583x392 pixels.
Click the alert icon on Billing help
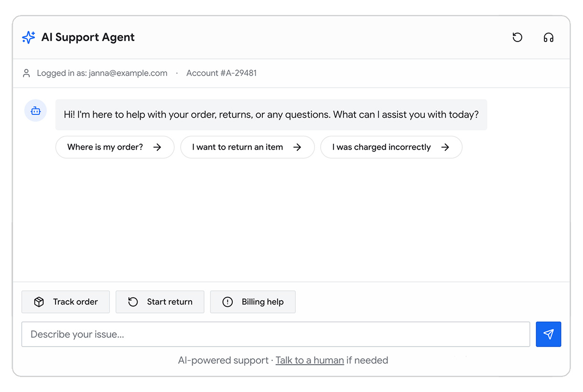tap(228, 302)
